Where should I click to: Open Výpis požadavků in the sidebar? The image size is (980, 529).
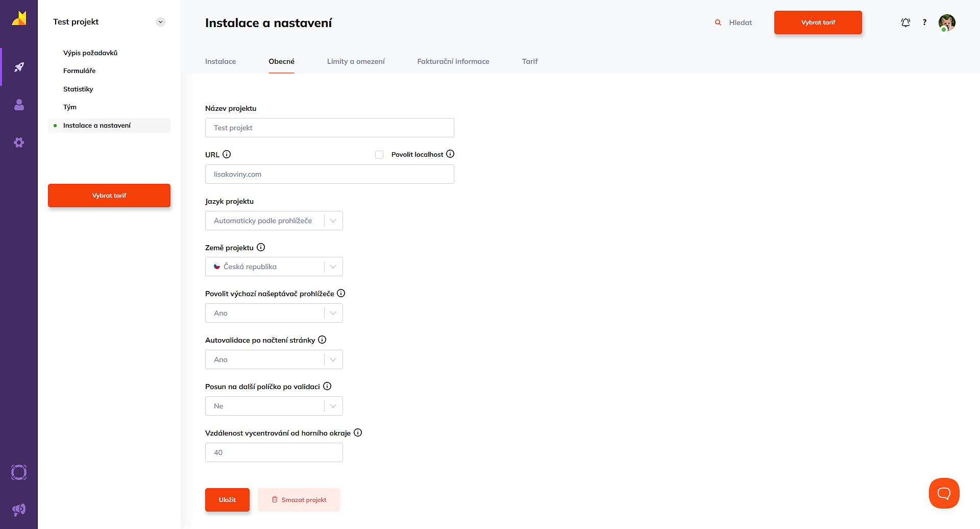(90, 53)
